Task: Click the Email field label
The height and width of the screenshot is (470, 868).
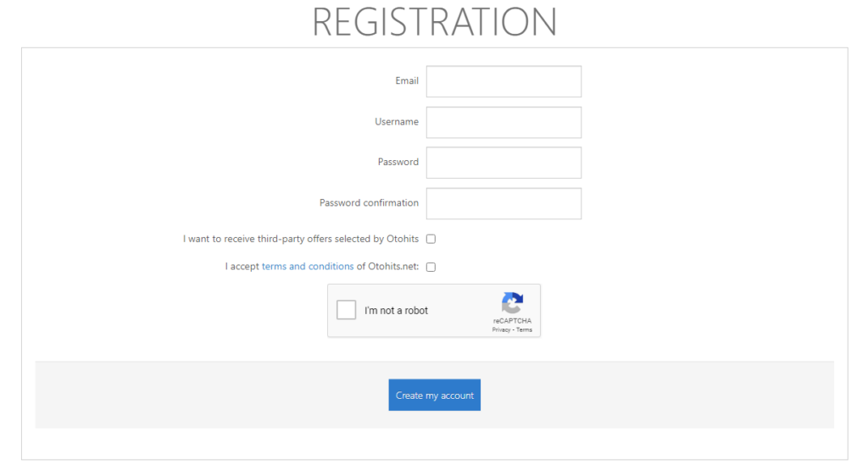Action: point(407,80)
